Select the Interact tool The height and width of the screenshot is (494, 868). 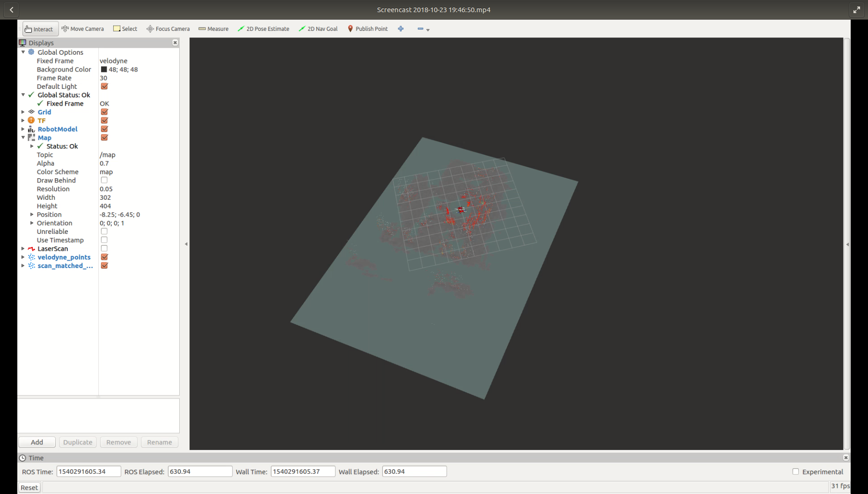pos(40,29)
